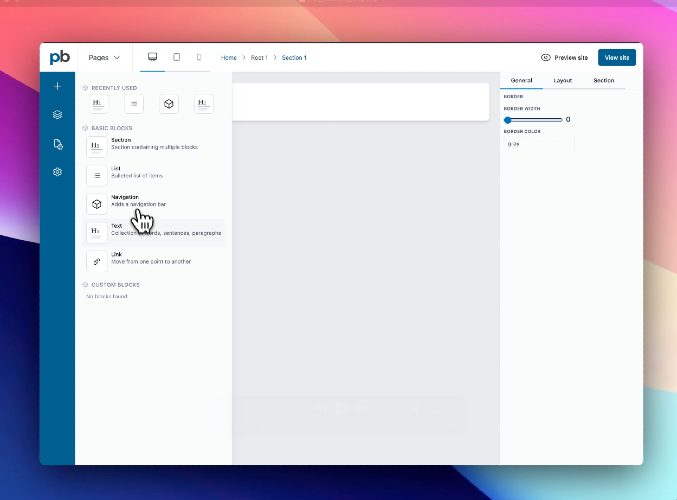
Task: Open the layers panel in sidebar
Action: coord(57,114)
